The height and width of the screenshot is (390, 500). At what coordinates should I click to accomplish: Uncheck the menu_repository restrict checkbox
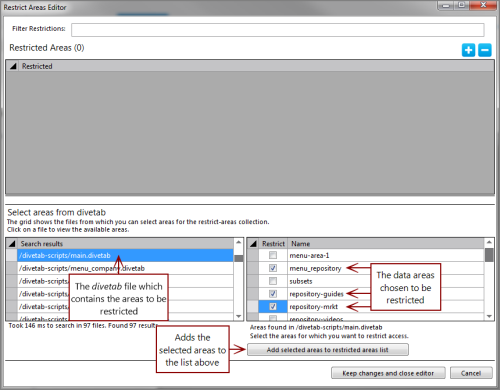click(x=273, y=268)
